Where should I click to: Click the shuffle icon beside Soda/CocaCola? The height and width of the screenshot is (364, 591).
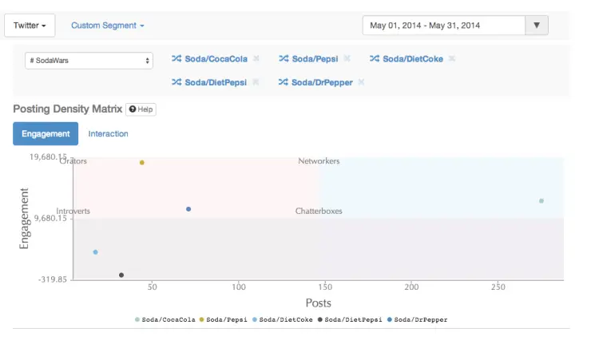(177, 58)
